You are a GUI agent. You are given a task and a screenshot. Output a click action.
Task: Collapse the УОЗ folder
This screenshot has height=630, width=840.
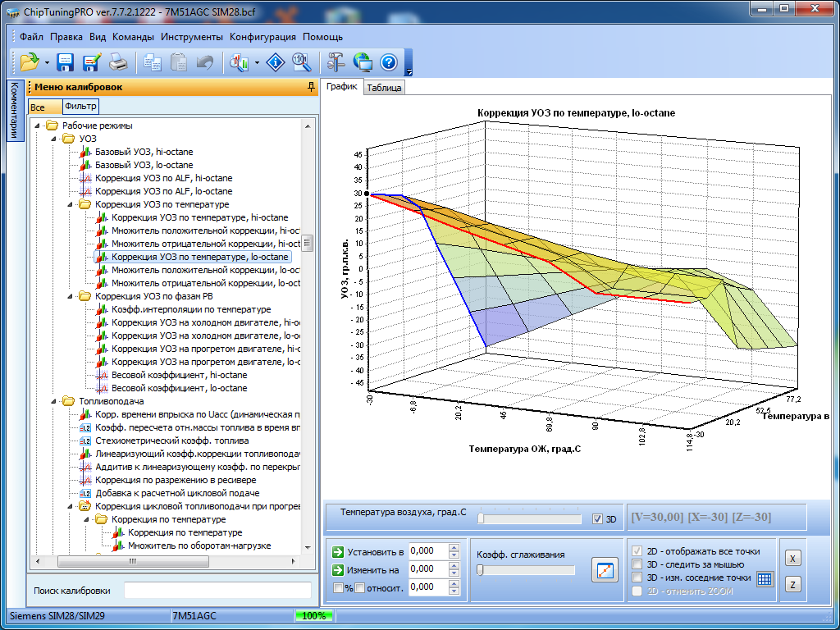tap(54, 139)
